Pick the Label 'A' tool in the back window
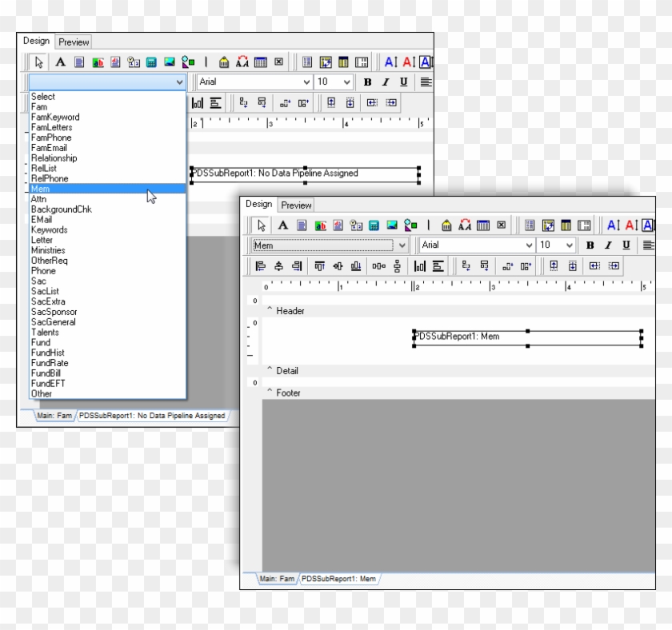Viewport: 672px width, 630px height. 61,62
